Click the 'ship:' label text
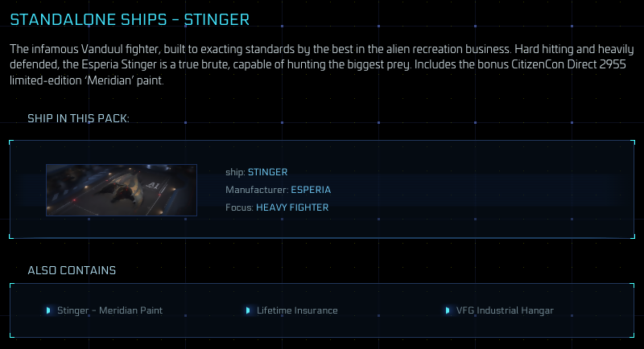 coord(235,172)
